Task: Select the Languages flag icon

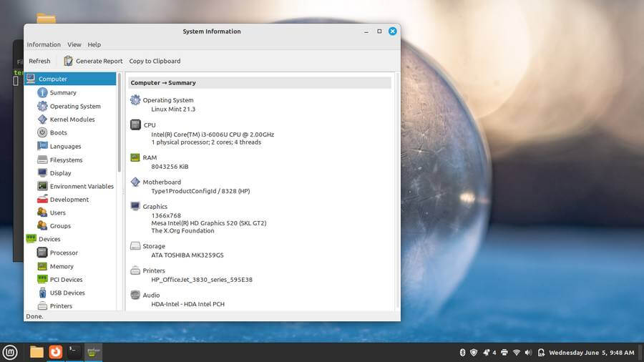Action: pos(42,146)
